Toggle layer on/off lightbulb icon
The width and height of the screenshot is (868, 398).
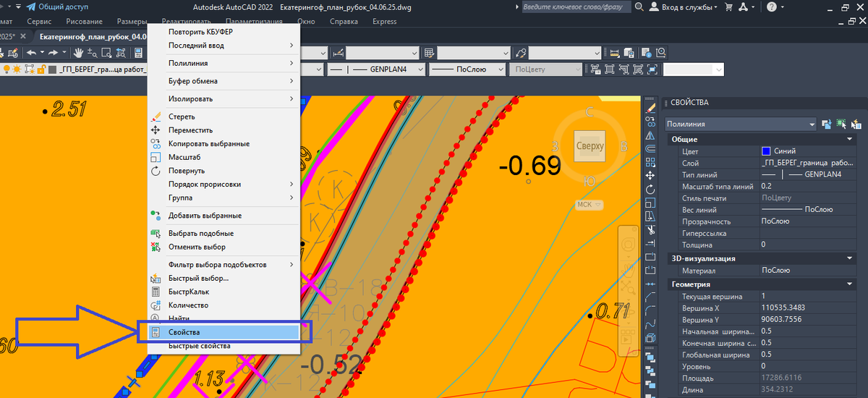(x=7, y=69)
